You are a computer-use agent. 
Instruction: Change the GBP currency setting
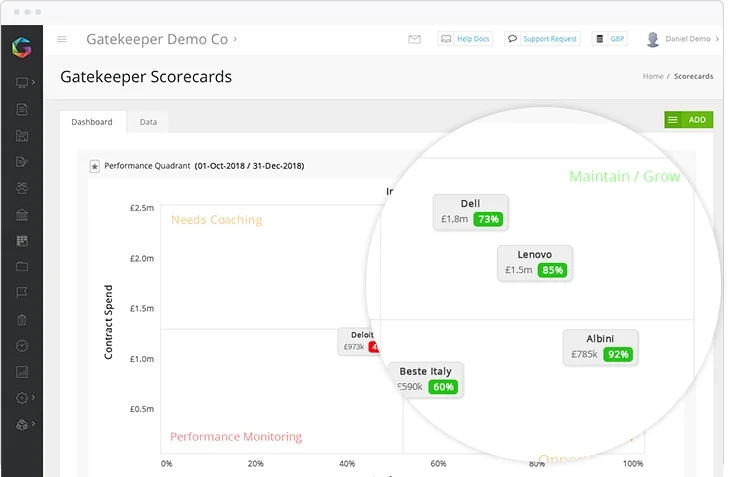(610, 39)
